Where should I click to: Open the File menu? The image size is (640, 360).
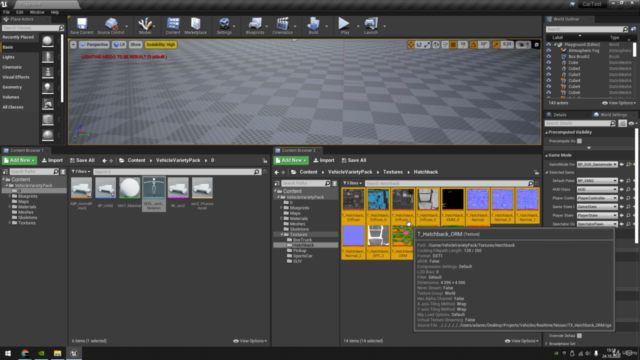[7, 12]
